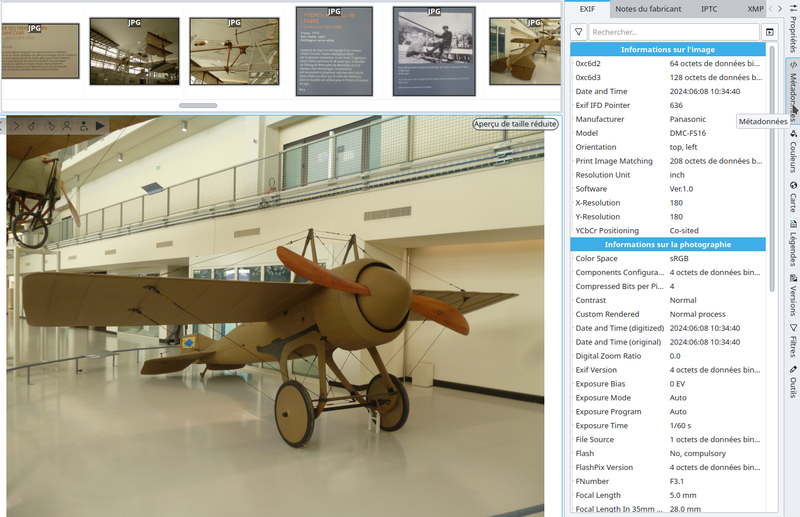This screenshot has height=517, width=800.
Task: Switch to the IPTC tab
Action: 709,9
